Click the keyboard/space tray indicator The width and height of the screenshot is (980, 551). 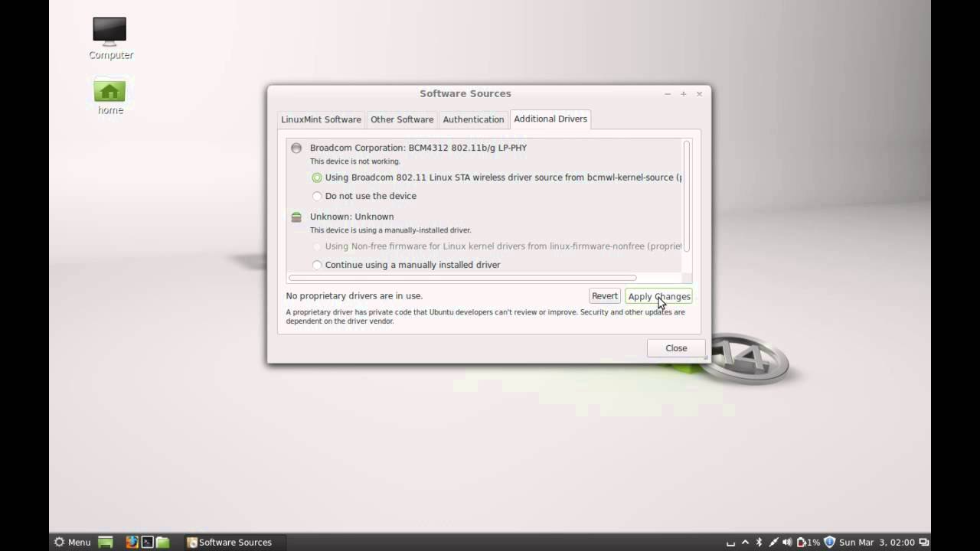(x=730, y=543)
